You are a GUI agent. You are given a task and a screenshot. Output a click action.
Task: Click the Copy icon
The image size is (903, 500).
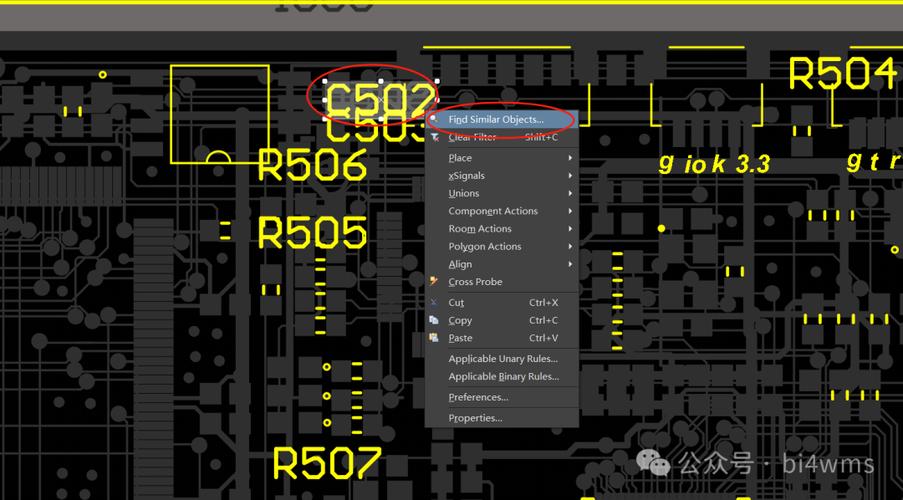tap(434, 320)
